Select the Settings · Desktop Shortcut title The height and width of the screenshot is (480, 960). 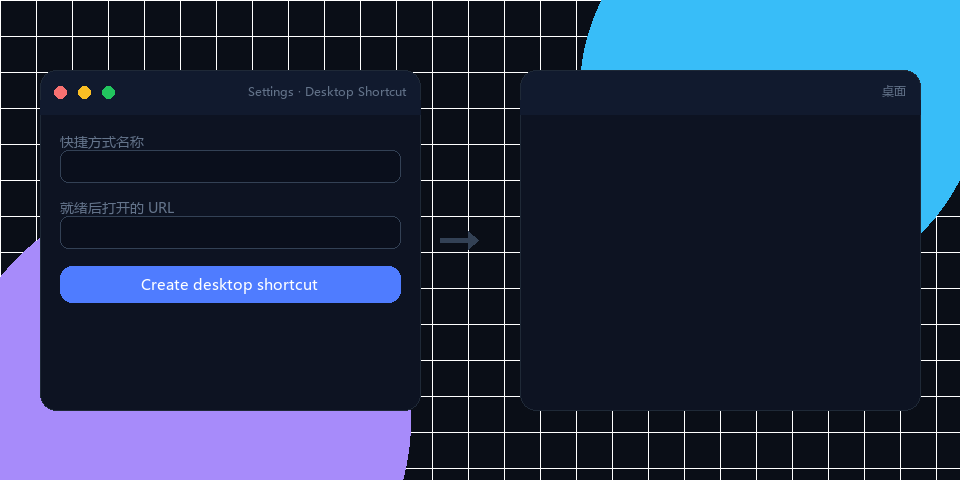(x=327, y=92)
